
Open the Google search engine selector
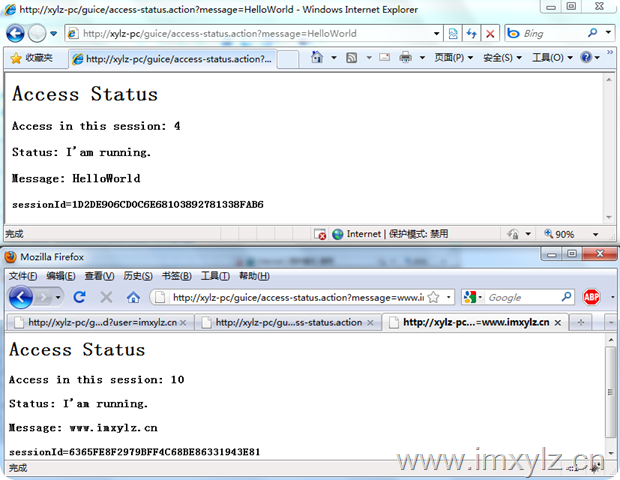click(473, 297)
